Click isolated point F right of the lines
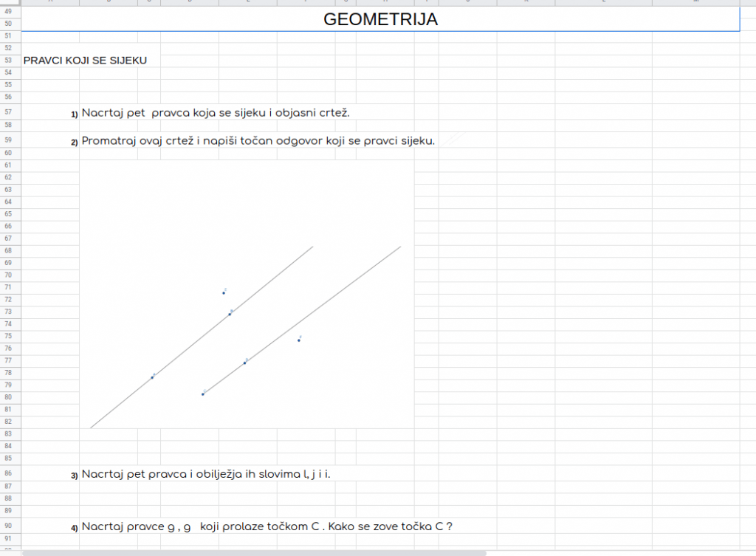 [299, 340]
